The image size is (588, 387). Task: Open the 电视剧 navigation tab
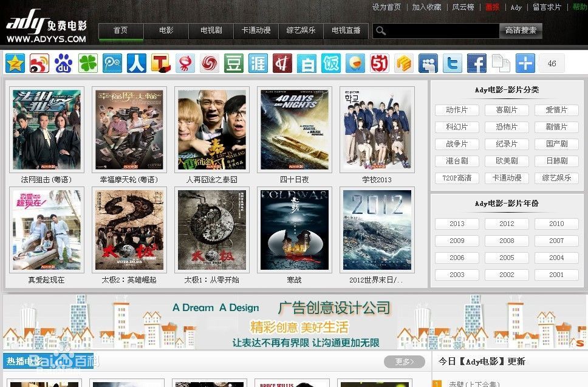click(211, 30)
